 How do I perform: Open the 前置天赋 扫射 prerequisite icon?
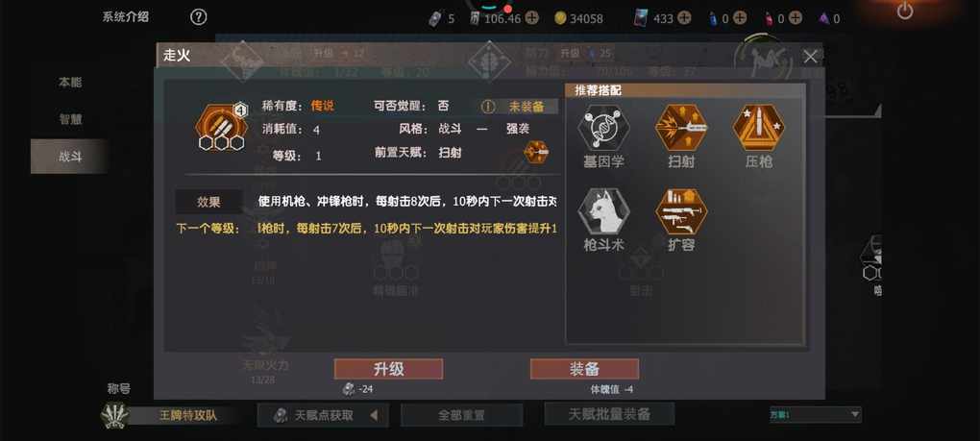(x=535, y=152)
